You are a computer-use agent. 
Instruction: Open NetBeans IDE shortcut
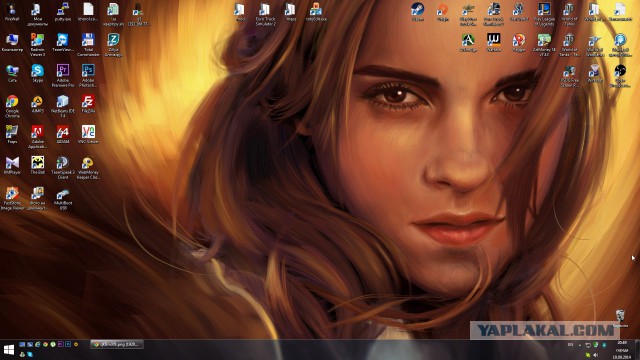(x=63, y=106)
